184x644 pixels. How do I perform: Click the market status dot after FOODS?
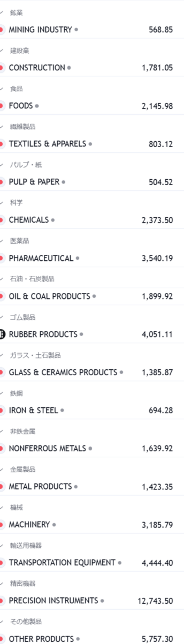coord(37,106)
